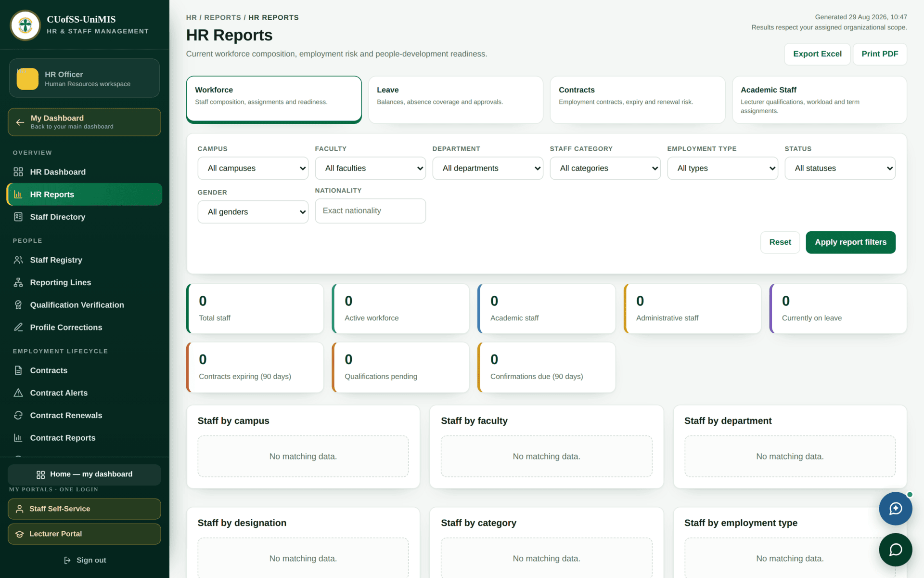Open the Gender dropdown
Screen dimensions: 924x578
point(253,212)
